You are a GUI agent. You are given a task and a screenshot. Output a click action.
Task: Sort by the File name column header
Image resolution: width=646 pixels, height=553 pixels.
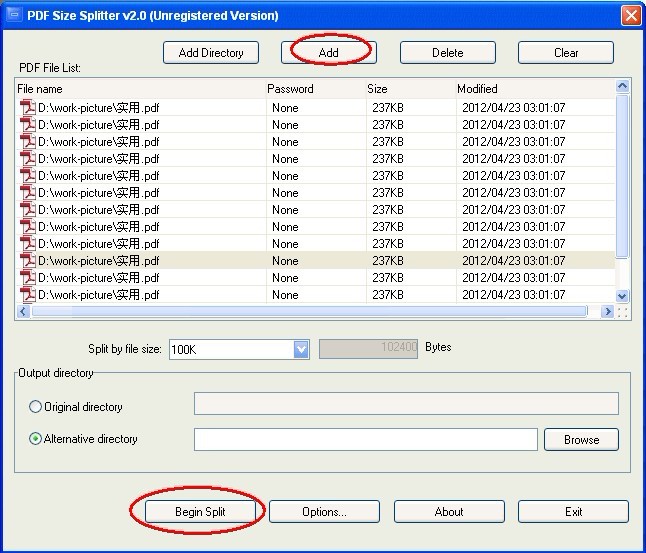141,89
